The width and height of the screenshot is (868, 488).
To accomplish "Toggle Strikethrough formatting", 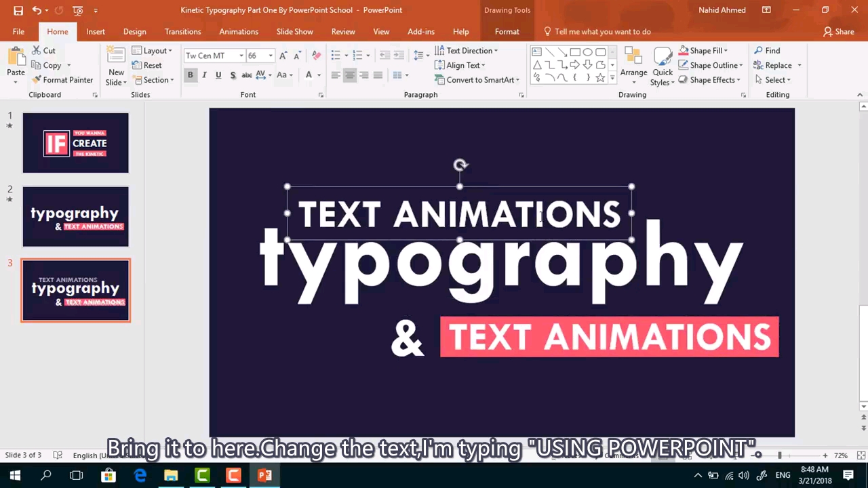I will coord(247,75).
